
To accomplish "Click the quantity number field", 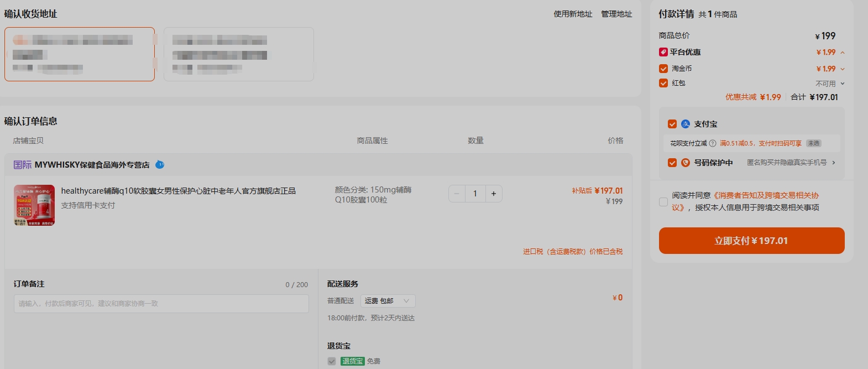I will click(475, 194).
